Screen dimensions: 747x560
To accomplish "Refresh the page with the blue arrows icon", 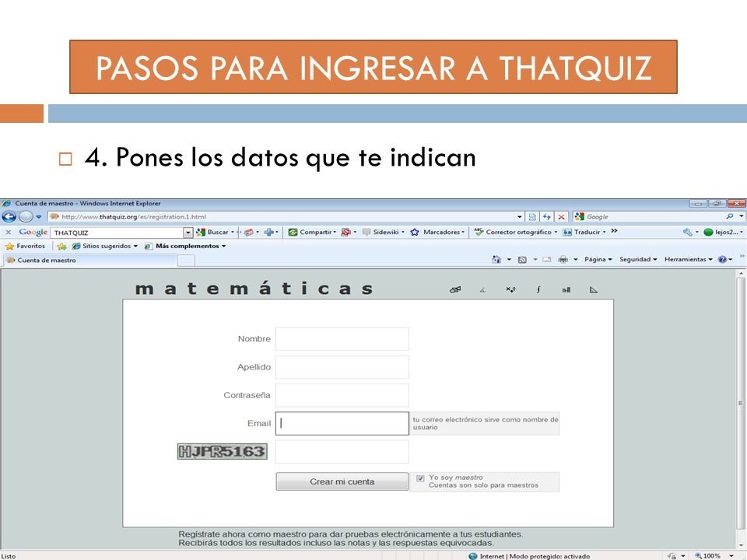I will [547, 217].
